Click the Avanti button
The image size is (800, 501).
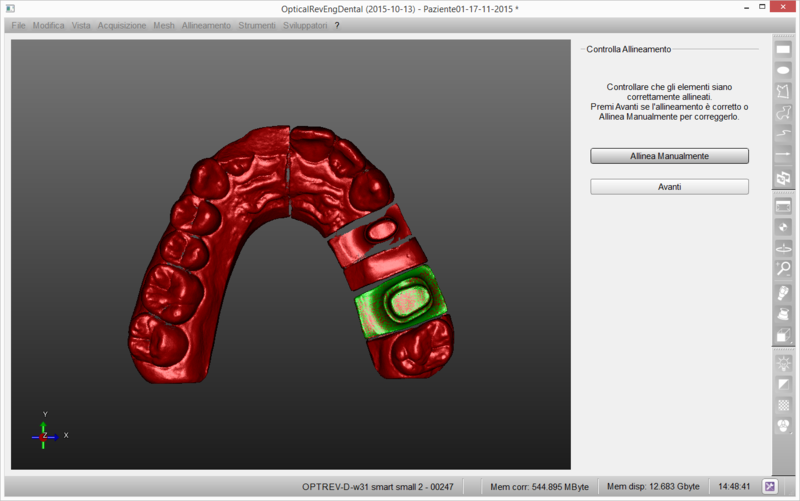669,186
